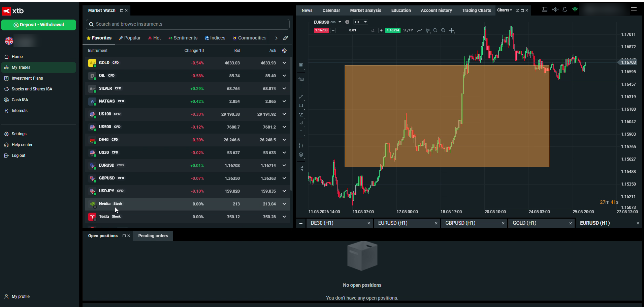The height and width of the screenshot is (307, 644).
Task: Show more Market Watch categories arrow
Action: point(276,38)
